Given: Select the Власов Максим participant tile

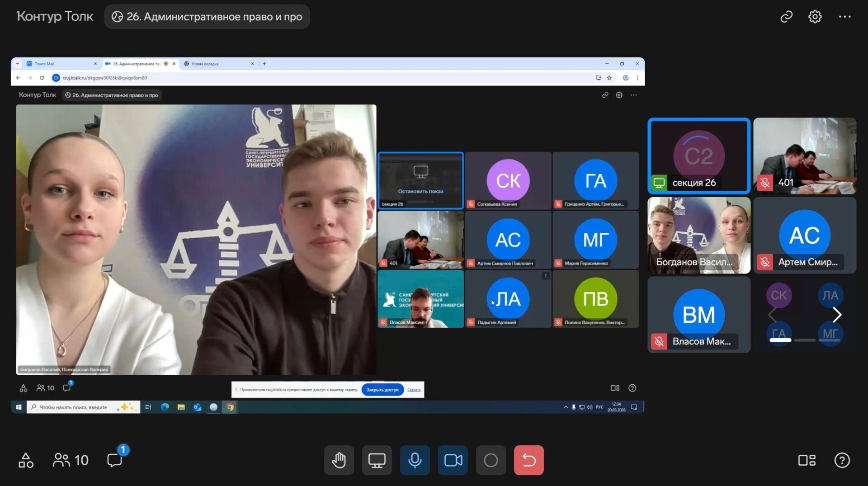Looking at the screenshot, I should [698, 315].
